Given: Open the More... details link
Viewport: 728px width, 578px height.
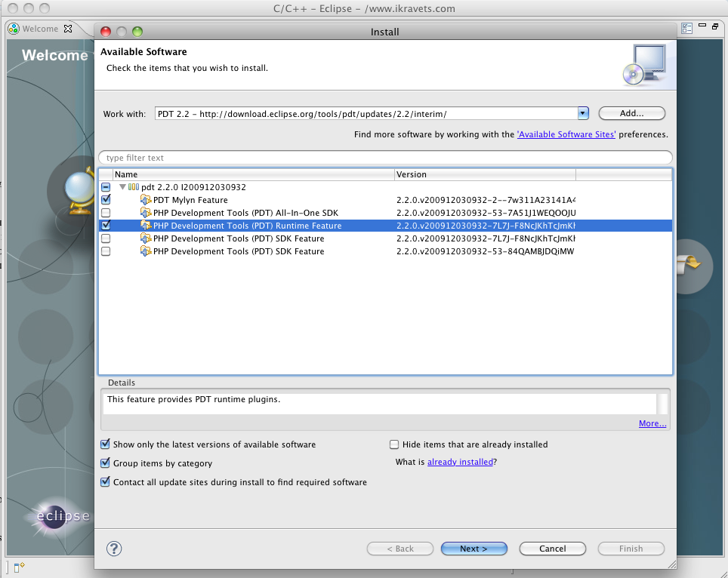Looking at the screenshot, I should (x=652, y=423).
